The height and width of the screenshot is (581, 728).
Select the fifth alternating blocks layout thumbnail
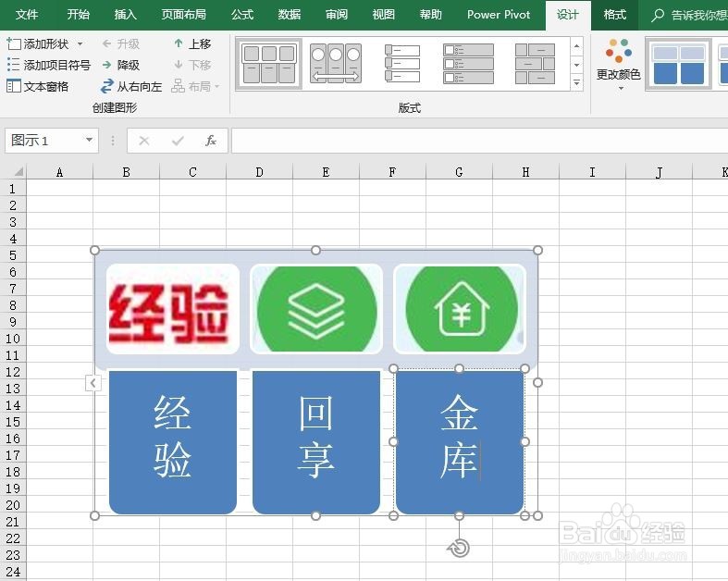[x=535, y=64]
